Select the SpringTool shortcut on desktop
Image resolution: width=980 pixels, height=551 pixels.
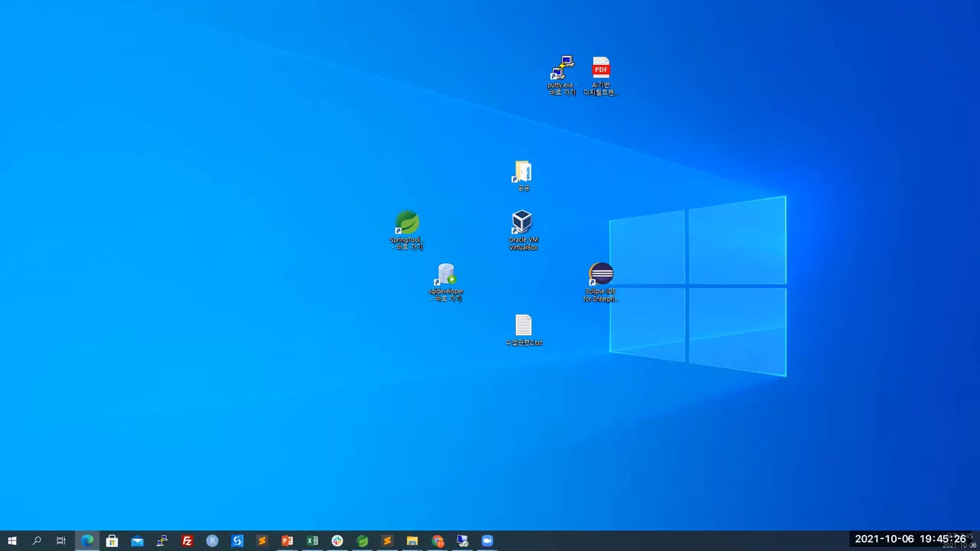(x=407, y=223)
